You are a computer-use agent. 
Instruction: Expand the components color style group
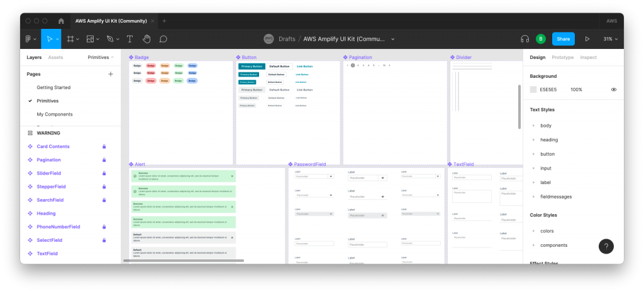(x=533, y=246)
